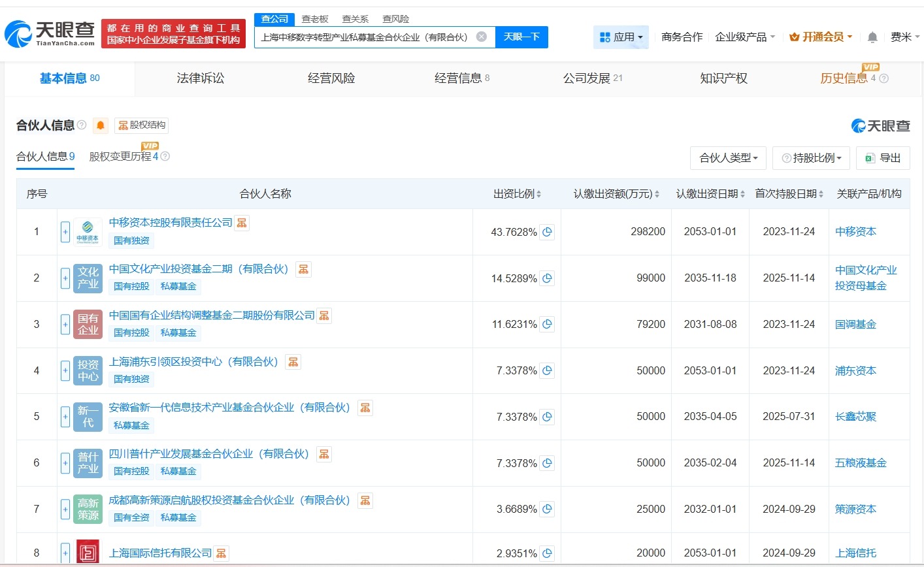The width and height of the screenshot is (924, 567).
Task: Open the 开通会员 dropdown
Action: click(x=820, y=37)
